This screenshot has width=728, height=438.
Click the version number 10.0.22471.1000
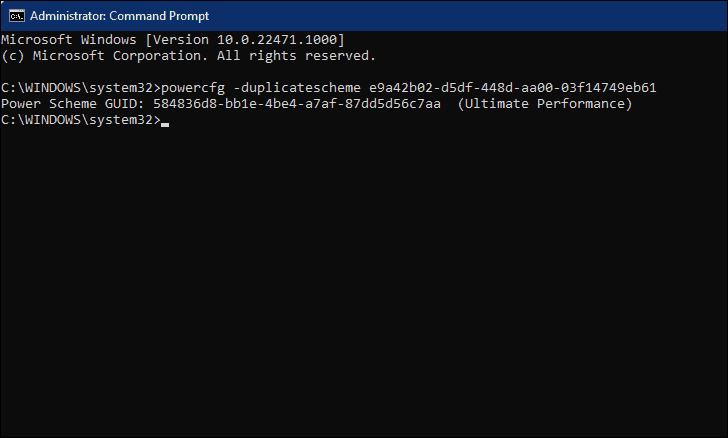pos(277,39)
